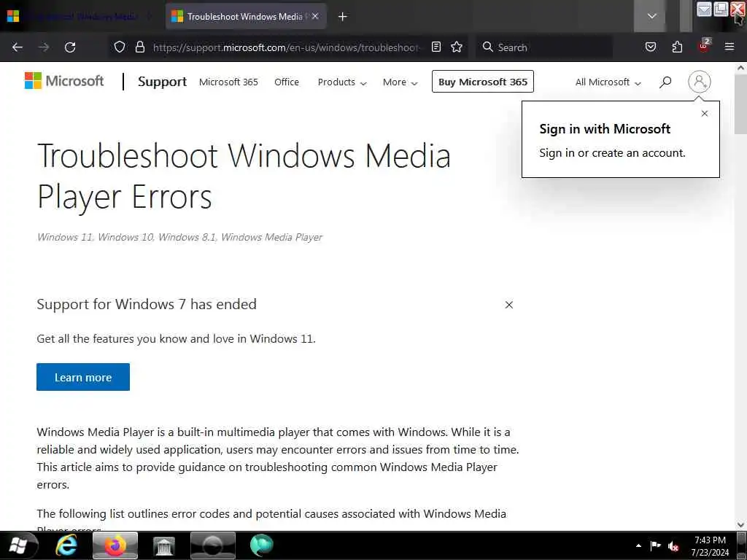Go back to the previous page
Screen dimensions: 747x560
18,47
